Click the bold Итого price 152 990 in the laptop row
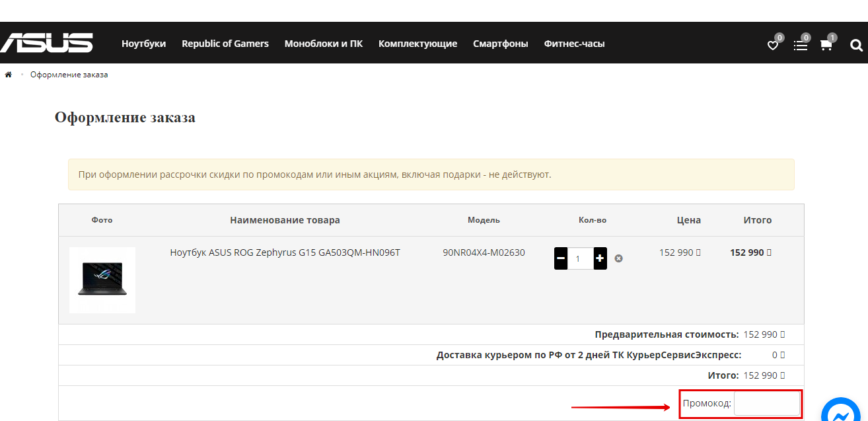 pyautogui.click(x=750, y=252)
